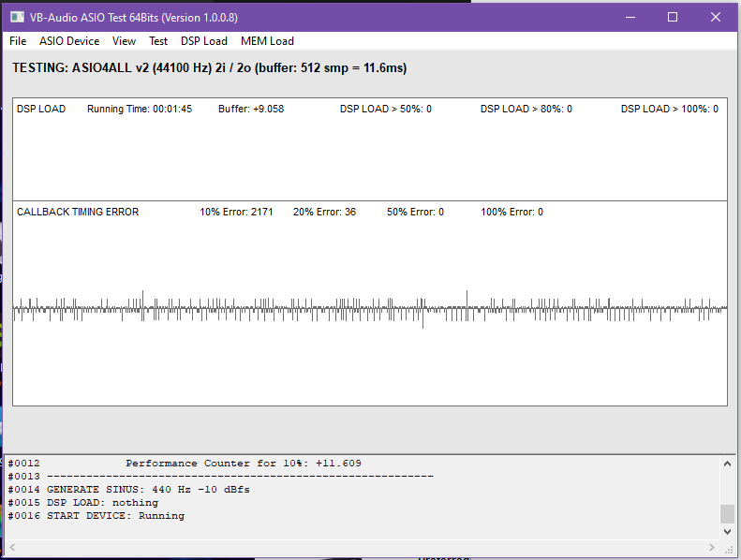Open the DSP Load menu

(204, 41)
